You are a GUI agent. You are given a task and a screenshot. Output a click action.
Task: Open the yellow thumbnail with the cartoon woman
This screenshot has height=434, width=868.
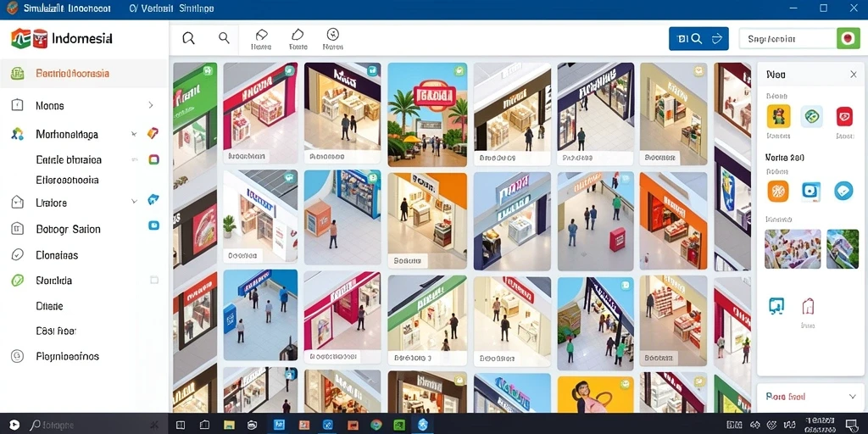click(596, 395)
